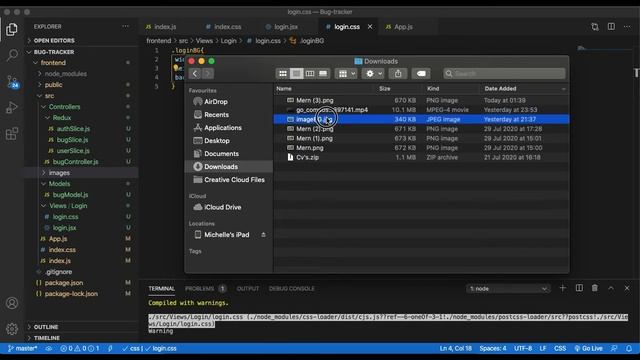Open terminal selector dropdown showing node
Screen dimensions: 640x360
[508, 289]
